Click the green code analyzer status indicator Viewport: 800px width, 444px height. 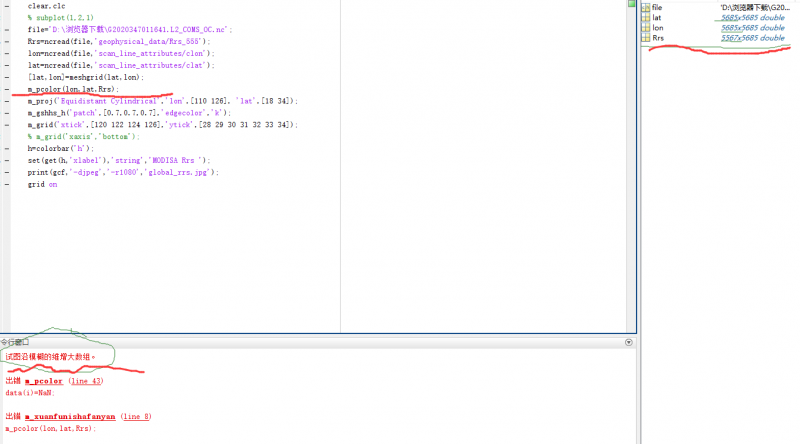coord(632,5)
